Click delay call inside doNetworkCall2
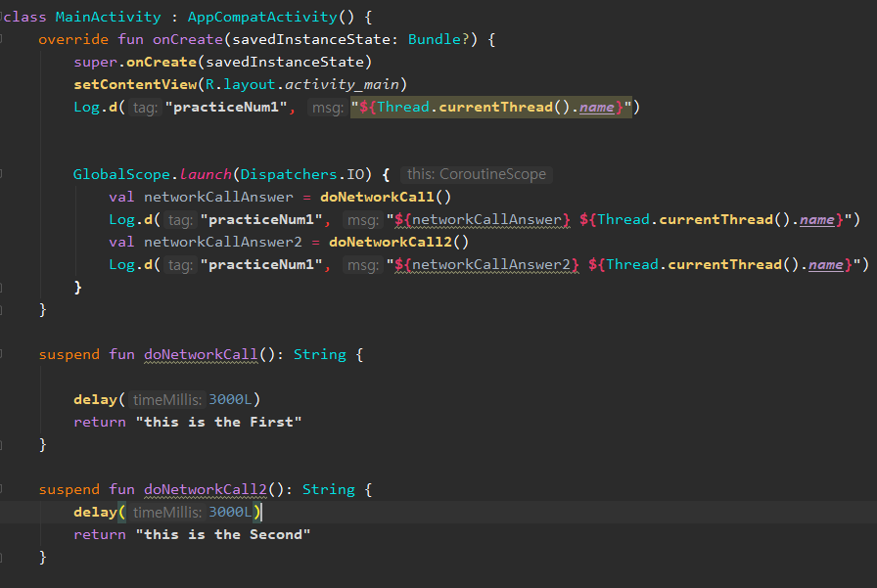 [x=95, y=512]
